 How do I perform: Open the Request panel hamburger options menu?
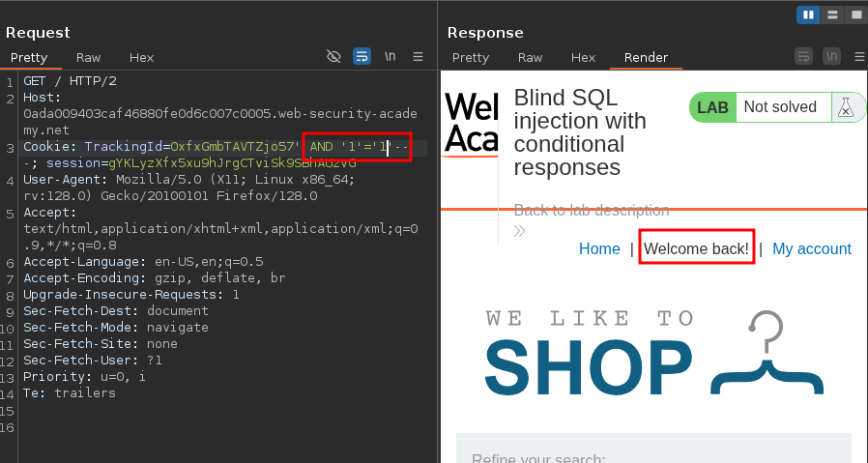click(419, 57)
